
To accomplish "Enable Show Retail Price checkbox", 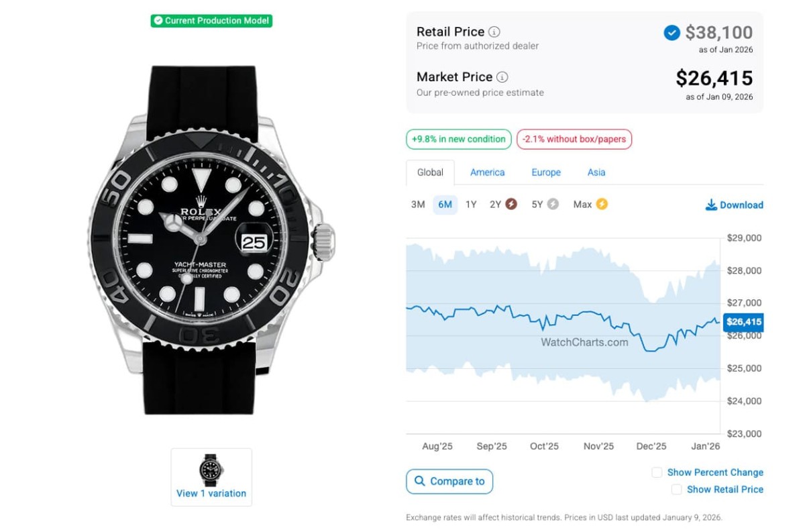I will coord(676,490).
